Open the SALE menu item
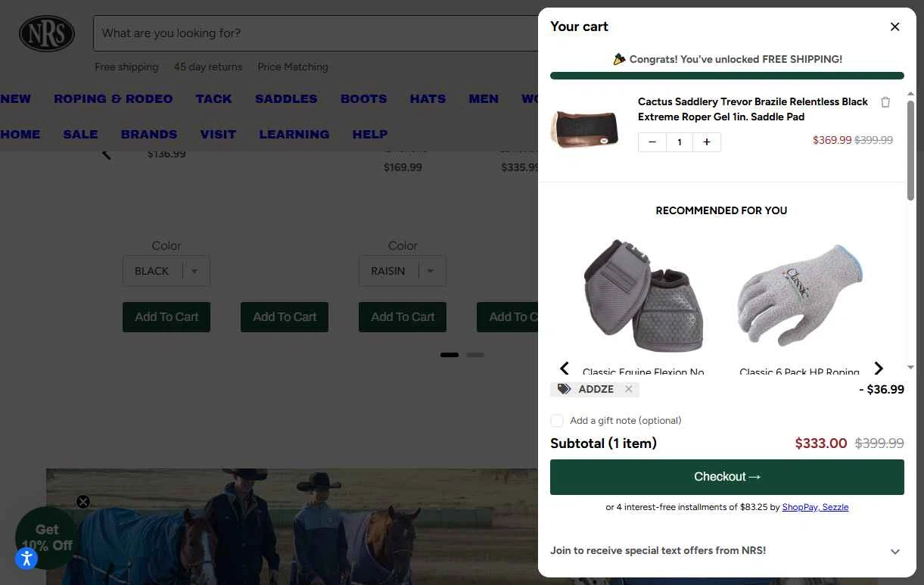Screen dimensions: 924x585 tap(81, 135)
